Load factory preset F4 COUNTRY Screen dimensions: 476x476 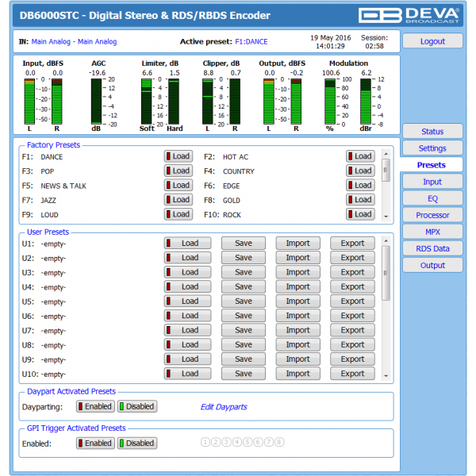(360, 171)
